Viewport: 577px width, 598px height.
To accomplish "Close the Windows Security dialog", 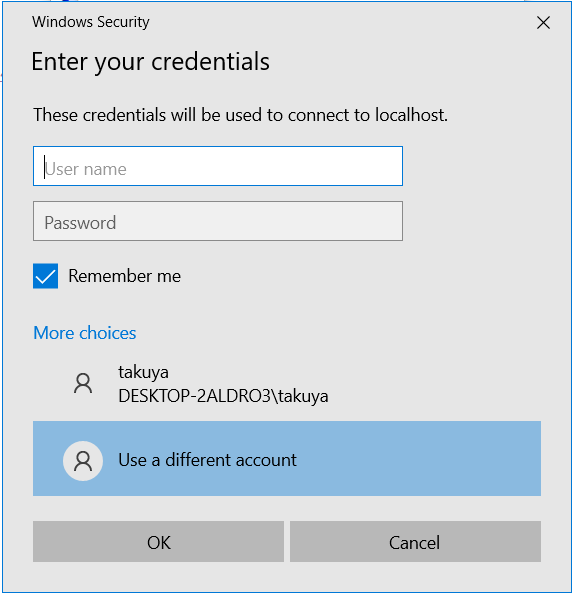I will pos(543,23).
